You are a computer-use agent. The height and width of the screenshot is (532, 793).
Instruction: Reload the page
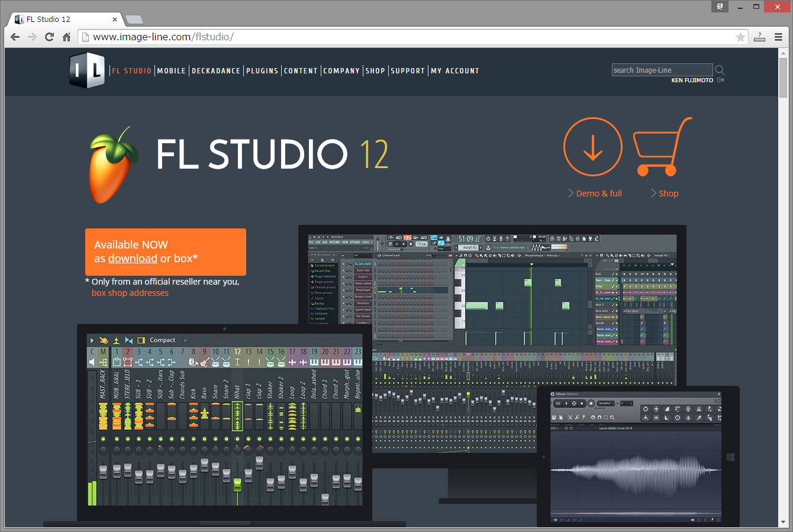click(49, 37)
